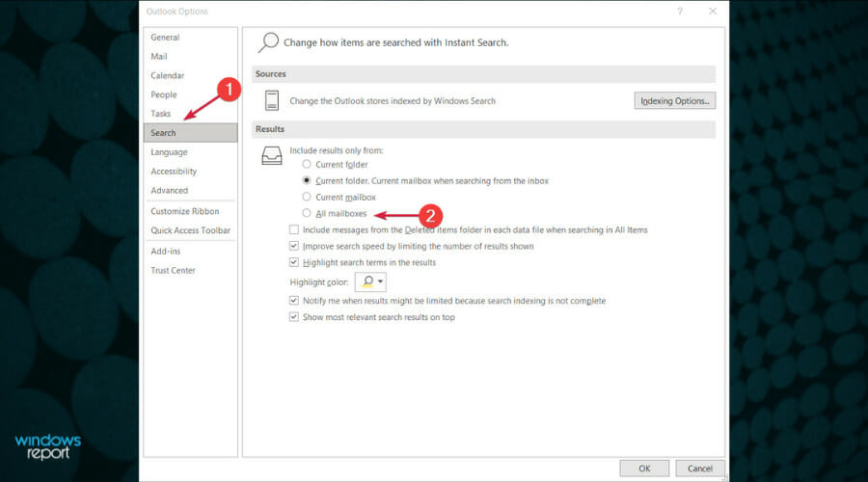Open the Language options category
868x482 pixels.
tap(190, 151)
